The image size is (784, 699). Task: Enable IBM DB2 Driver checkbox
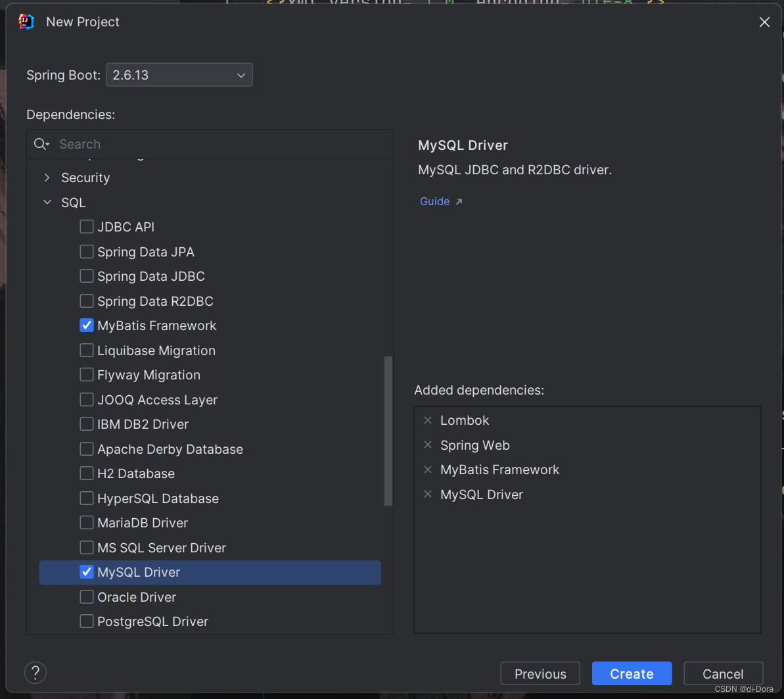point(87,423)
